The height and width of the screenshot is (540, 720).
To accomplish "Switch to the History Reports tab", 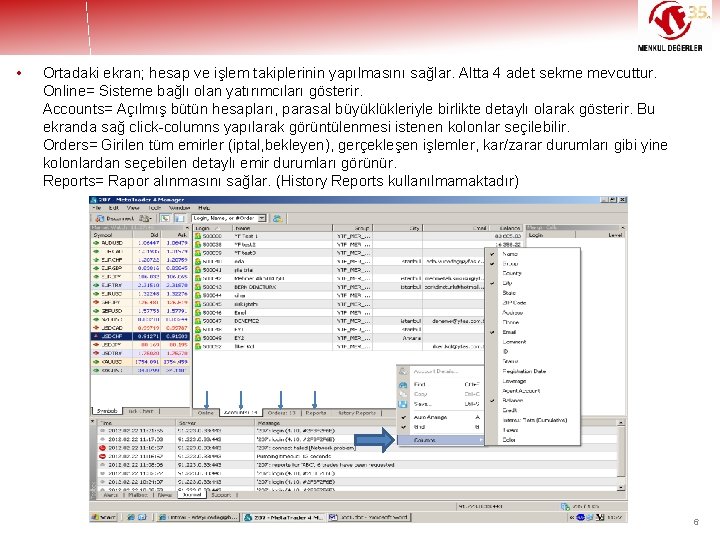I will click(356, 413).
